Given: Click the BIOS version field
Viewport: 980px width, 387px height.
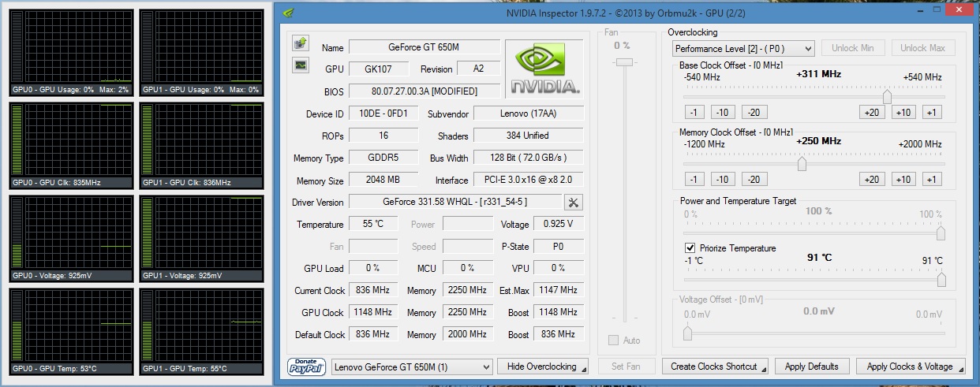Looking at the screenshot, I should pos(425,91).
